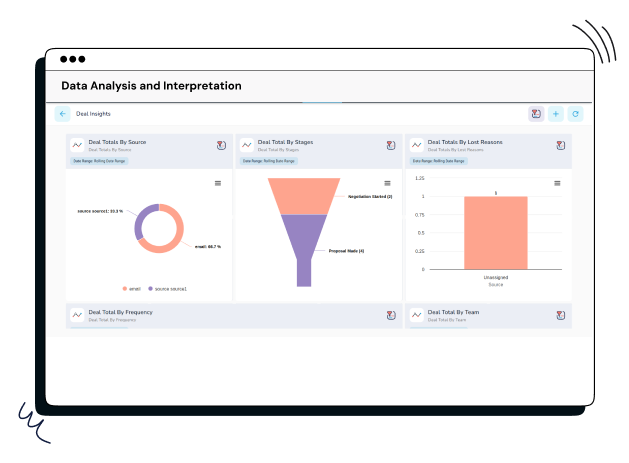Open the lost reasons bar chart menu
This screenshot has width=629, height=463.
(557, 183)
